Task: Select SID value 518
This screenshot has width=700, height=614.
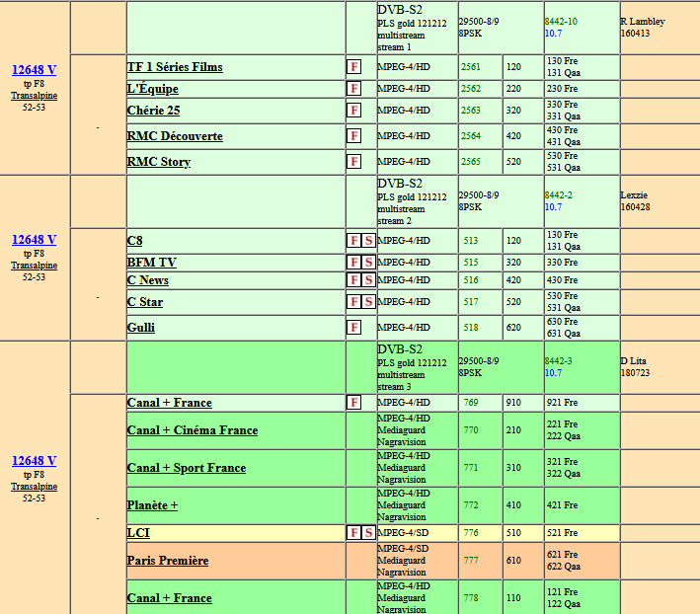Action: tap(471, 328)
